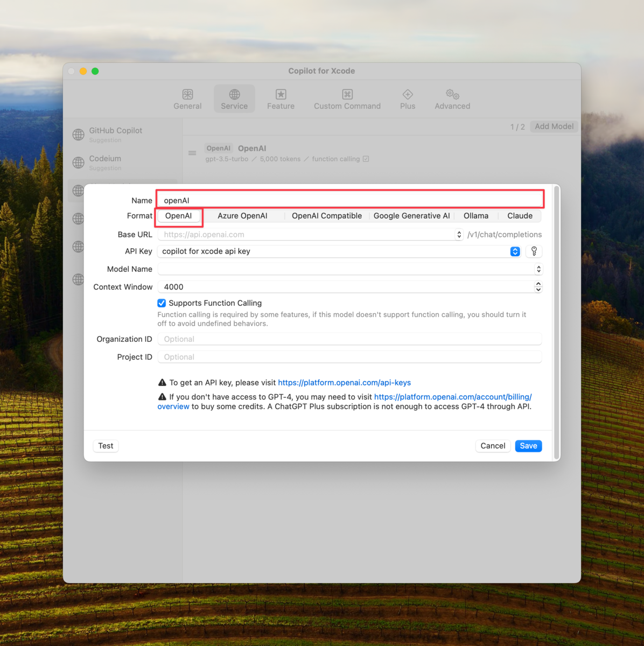Viewport: 644px width, 646px height.
Task: Open the Feature tab
Action: [x=281, y=100]
